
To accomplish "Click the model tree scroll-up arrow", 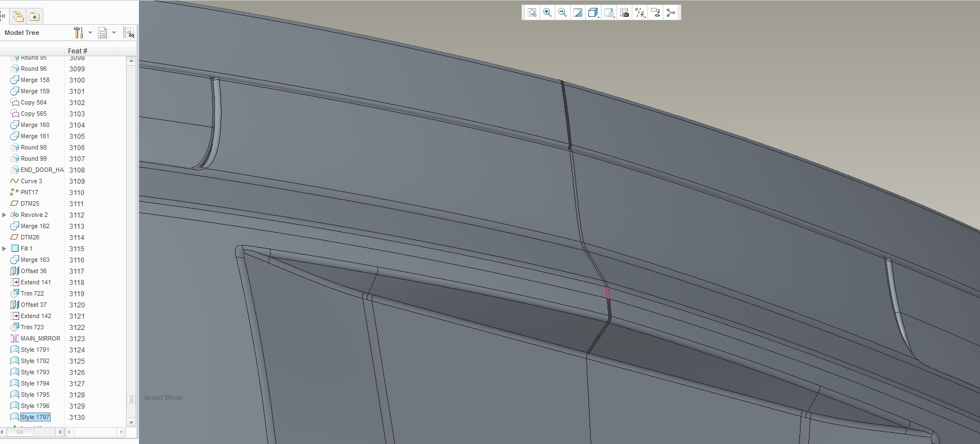I will click(131, 60).
